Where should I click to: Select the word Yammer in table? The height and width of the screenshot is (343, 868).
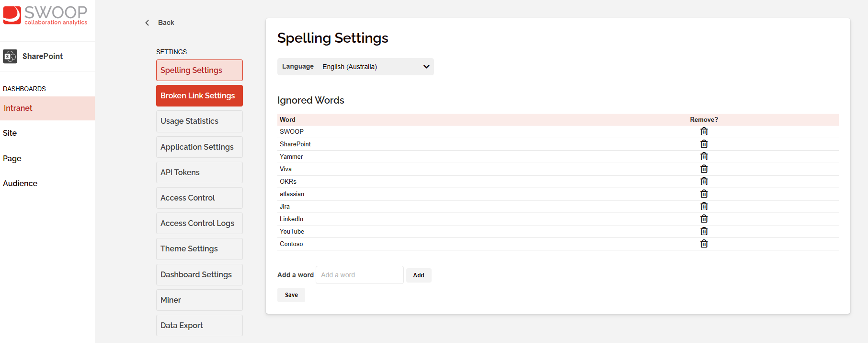(291, 156)
